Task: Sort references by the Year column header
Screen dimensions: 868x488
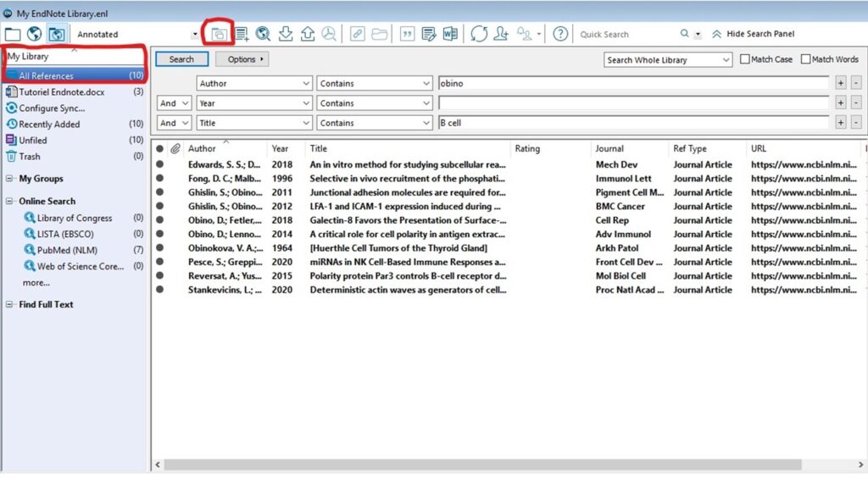Action: click(x=280, y=148)
